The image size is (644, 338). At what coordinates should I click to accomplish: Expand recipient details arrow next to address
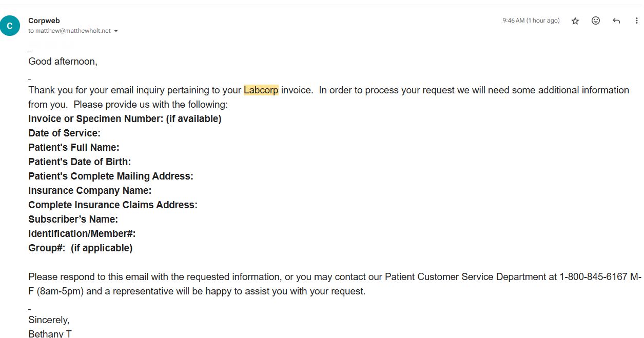pos(116,31)
